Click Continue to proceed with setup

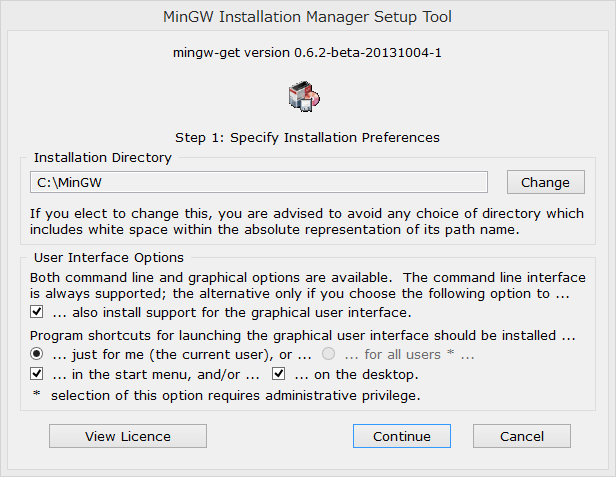pyautogui.click(x=402, y=436)
